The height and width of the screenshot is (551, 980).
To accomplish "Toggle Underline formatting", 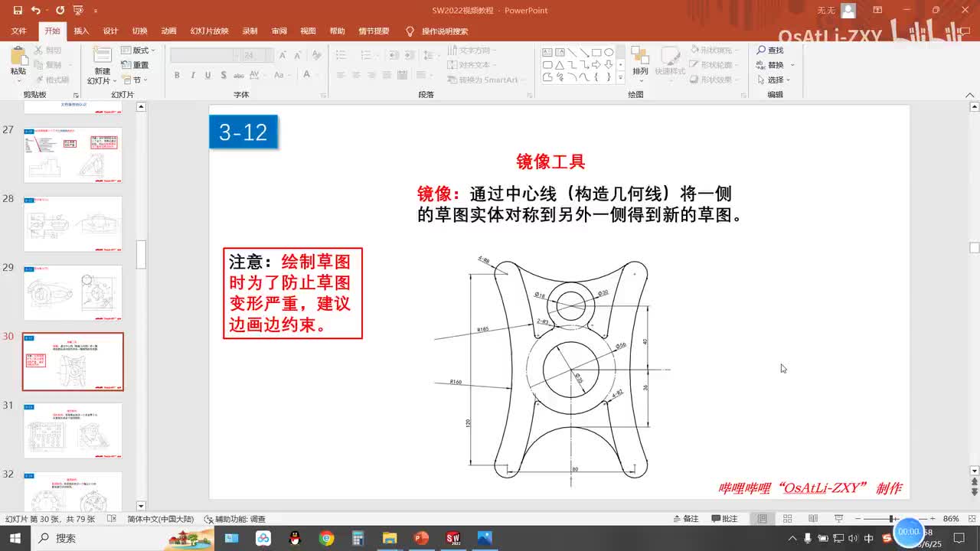I will click(207, 75).
